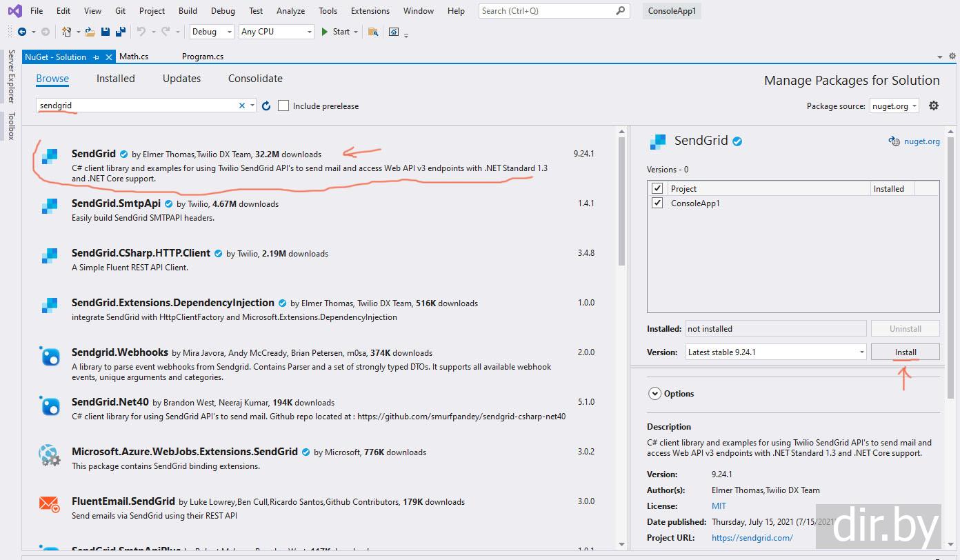The image size is (960, 560).
Task: Click the Find in Files toolbar icon
Action: [373, 32]
